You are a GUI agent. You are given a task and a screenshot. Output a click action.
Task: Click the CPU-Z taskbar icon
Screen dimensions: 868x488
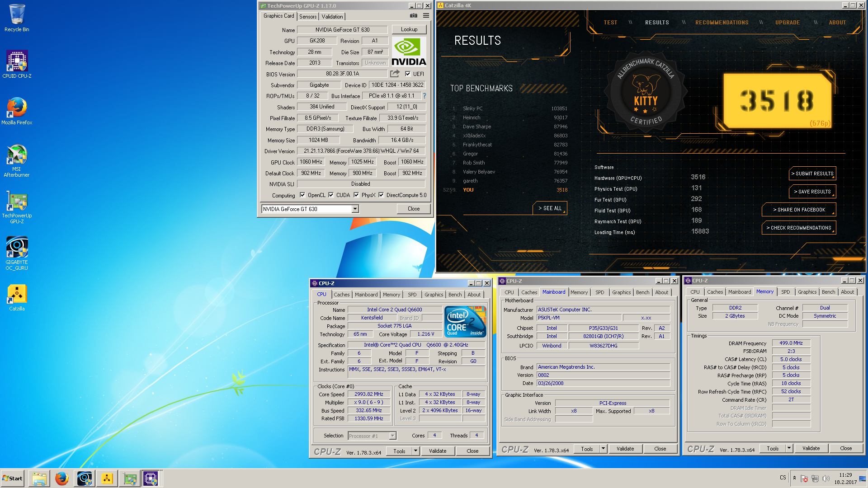pyautogui.click(x=151, y=479)
